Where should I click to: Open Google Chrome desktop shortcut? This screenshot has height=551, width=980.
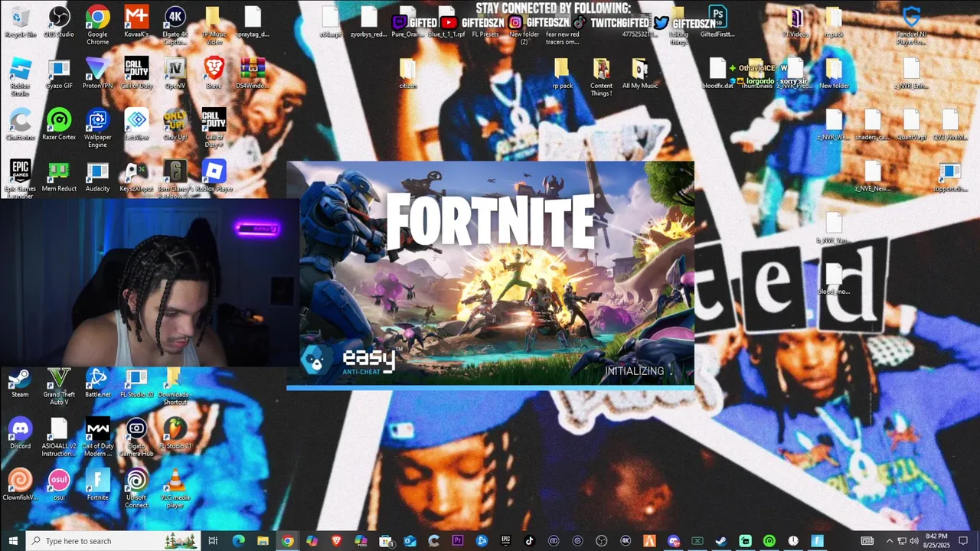tap(97, 24)
